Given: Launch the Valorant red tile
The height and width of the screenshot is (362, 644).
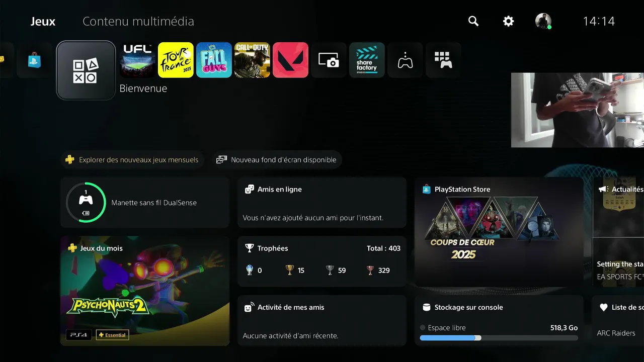Looking at the screenshot, I should (x=290, y=60).
